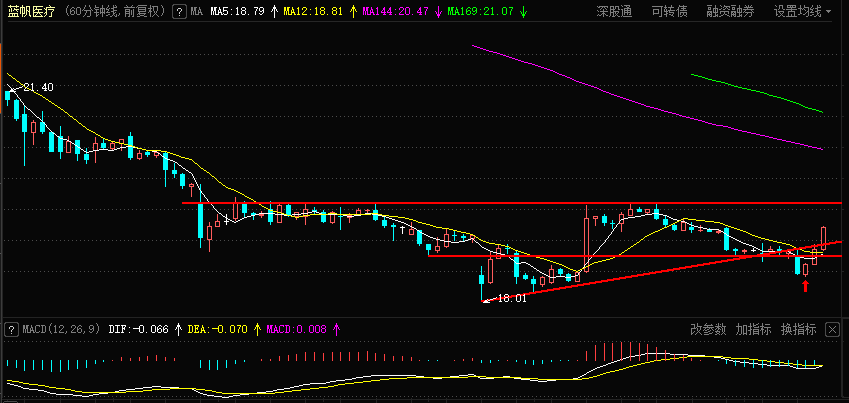Viewport: 849px width, 403px height.
Task: Click the MA indicator help question-mark icon
Action: coord(179,11)
